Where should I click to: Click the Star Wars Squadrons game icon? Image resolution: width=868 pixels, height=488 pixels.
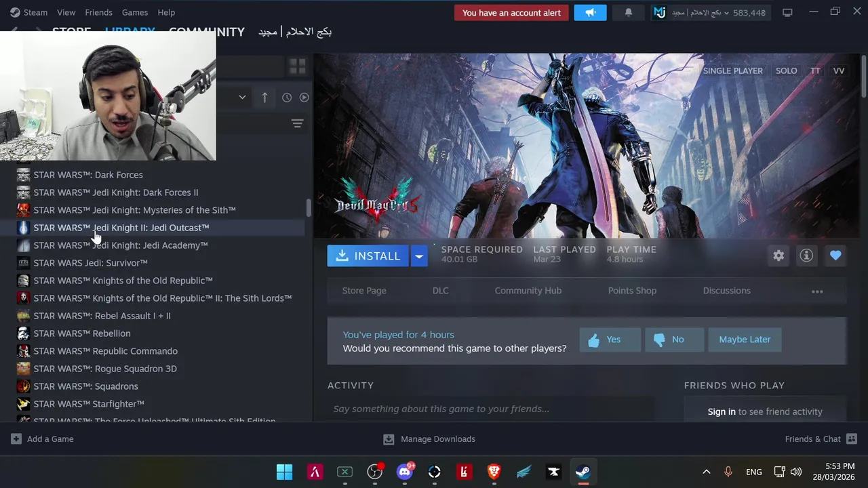pos(24,386)
